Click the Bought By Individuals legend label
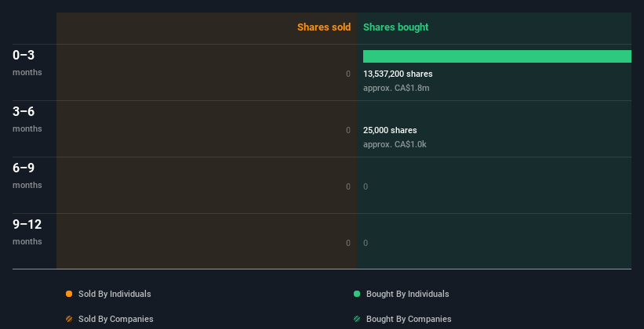Viewport: 644px width, 329px height. click(x=407, y=294)
